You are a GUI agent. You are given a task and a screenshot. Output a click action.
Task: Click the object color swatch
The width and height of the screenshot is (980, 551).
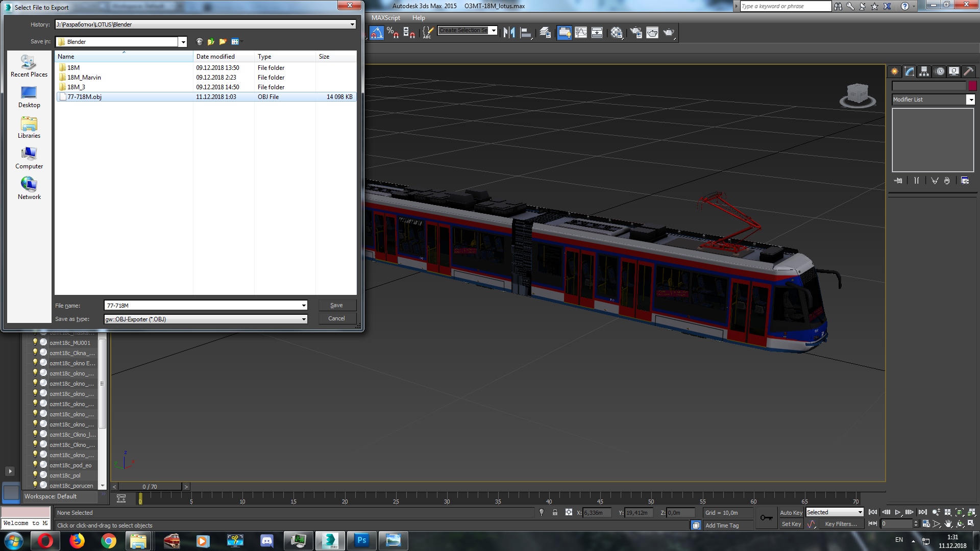pos(972,86)
